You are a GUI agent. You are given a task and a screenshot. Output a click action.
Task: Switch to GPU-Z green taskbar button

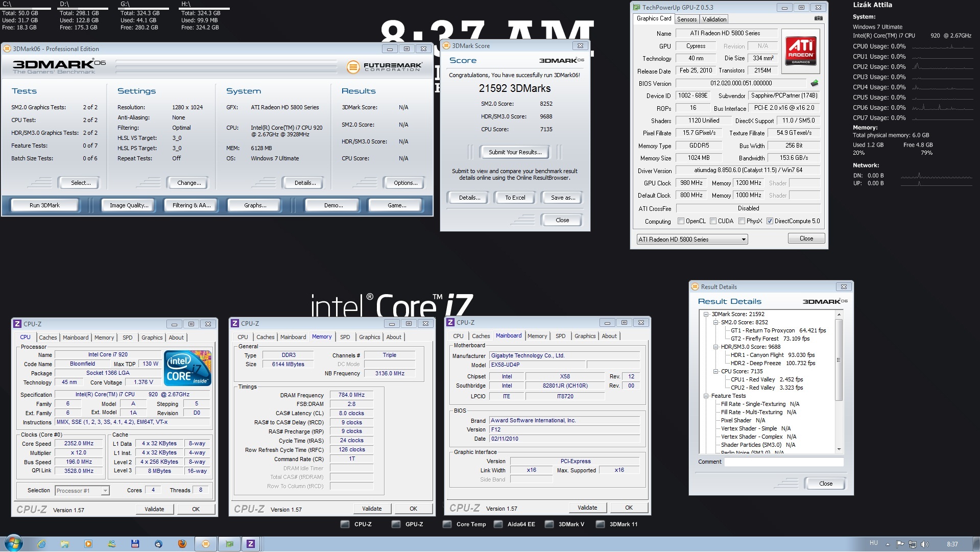228,544
